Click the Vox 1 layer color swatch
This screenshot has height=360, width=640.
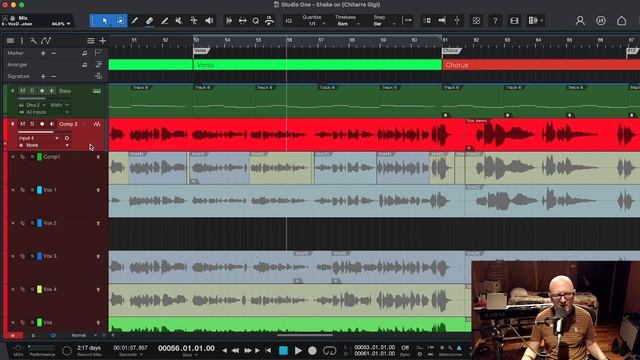point(40,190)
